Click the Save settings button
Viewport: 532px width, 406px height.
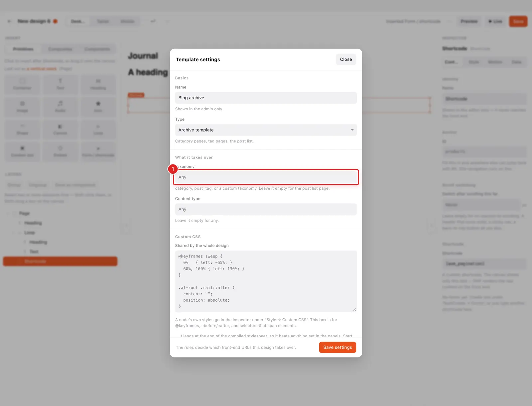pos(337,347)
